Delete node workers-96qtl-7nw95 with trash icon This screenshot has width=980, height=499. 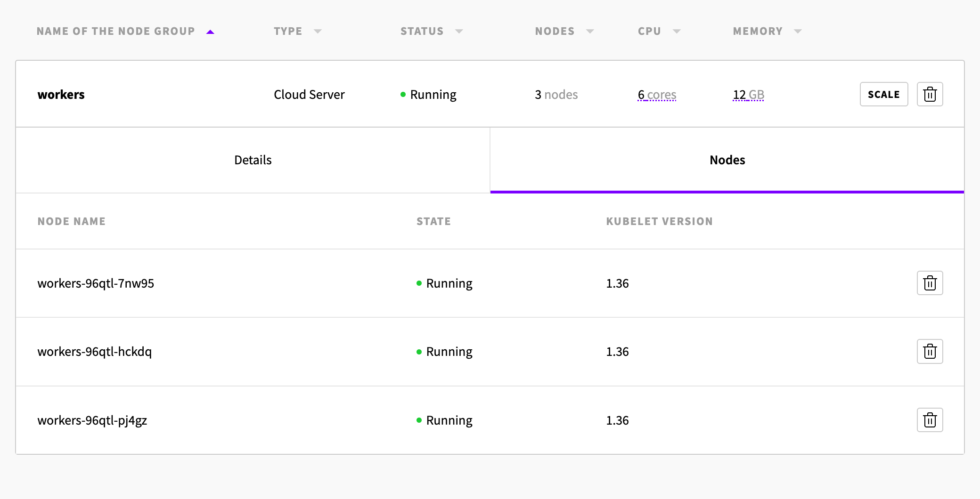[x=930, y=283]
